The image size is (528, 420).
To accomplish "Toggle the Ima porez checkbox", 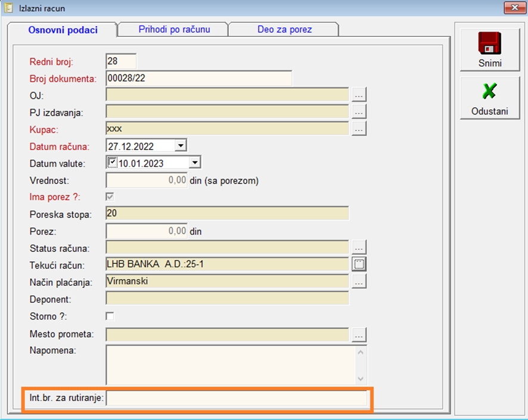I will coord(110,197).
